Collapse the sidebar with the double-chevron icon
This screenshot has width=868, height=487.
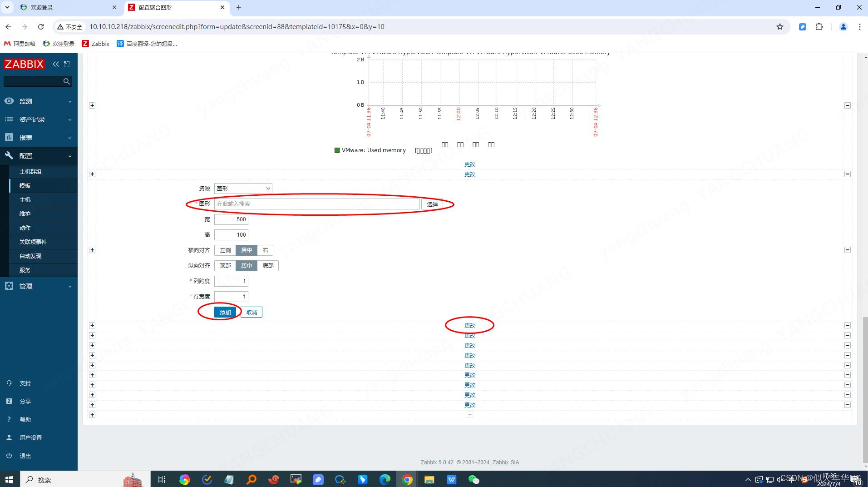point(56,64)
